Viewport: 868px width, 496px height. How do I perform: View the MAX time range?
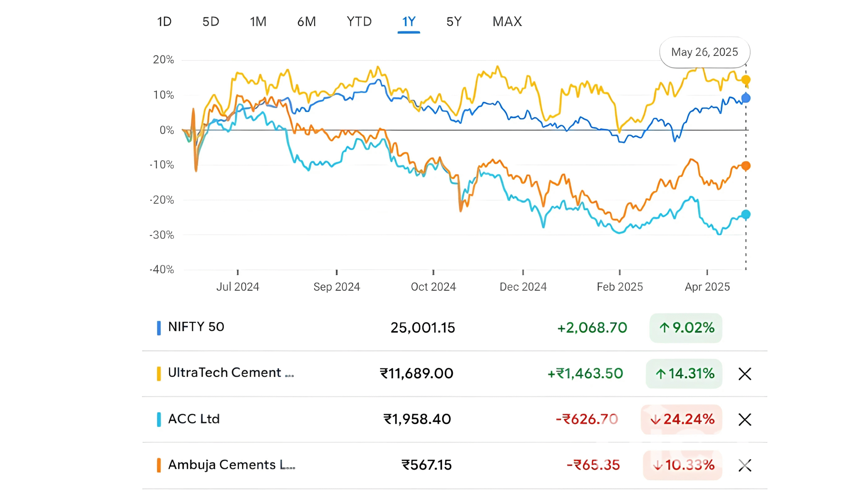point(507,22)
